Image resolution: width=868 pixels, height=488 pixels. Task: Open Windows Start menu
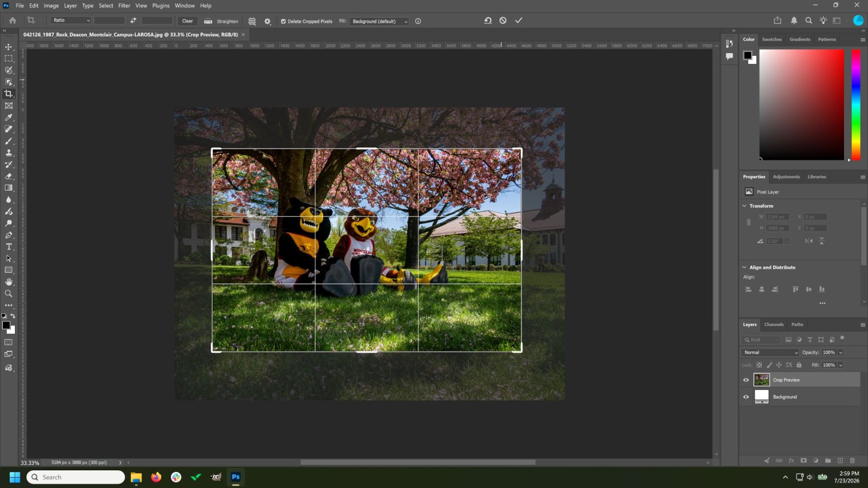coord(15,477)
